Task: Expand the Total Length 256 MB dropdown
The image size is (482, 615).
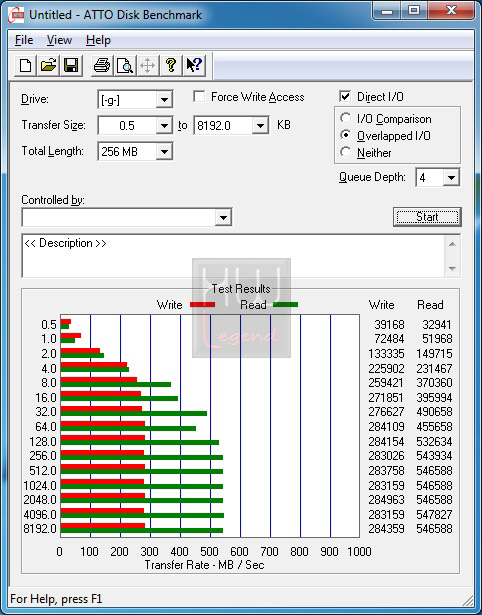Action: (164, 151)
